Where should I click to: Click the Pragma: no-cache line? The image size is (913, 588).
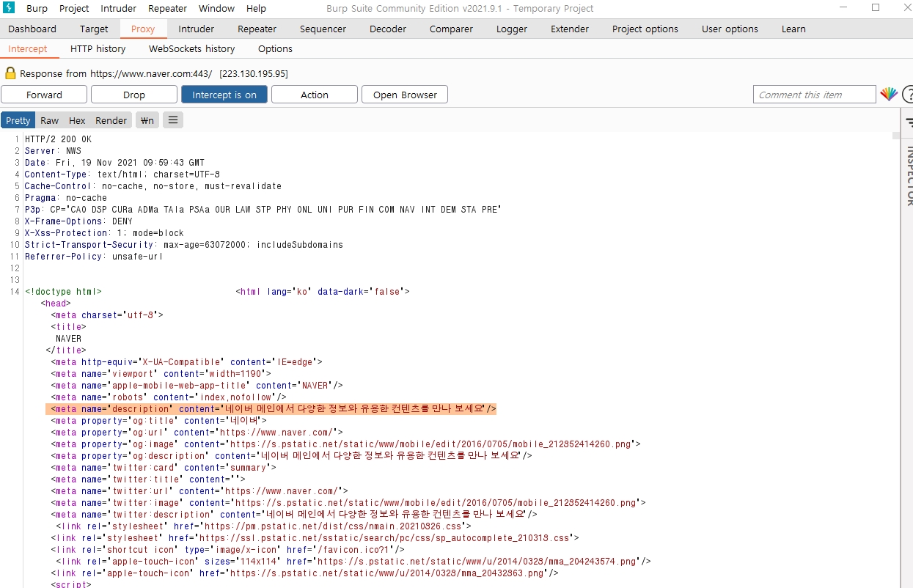click(65, 197)
